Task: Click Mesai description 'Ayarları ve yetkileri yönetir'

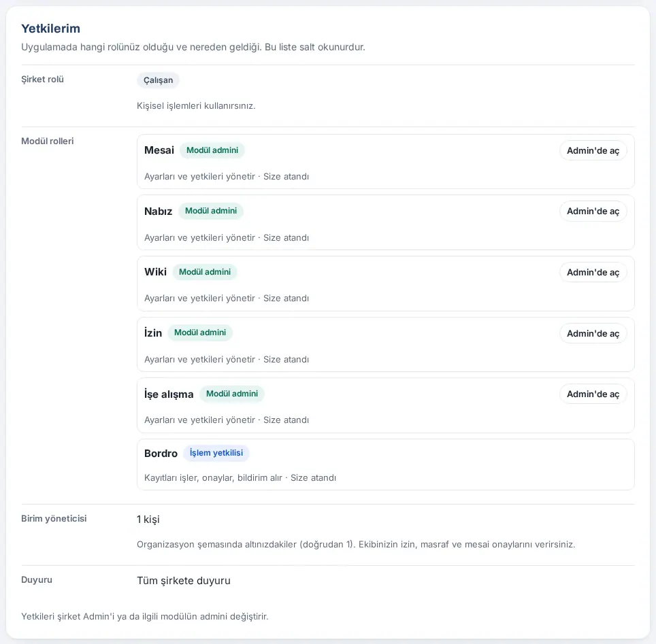Action: (x=199, y=177)
